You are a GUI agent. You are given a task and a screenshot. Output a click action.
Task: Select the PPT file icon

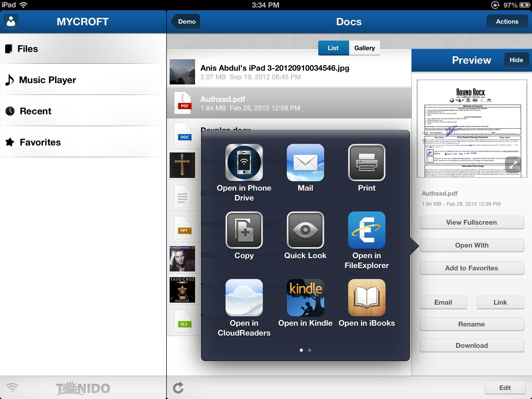[x=183, y=228]
